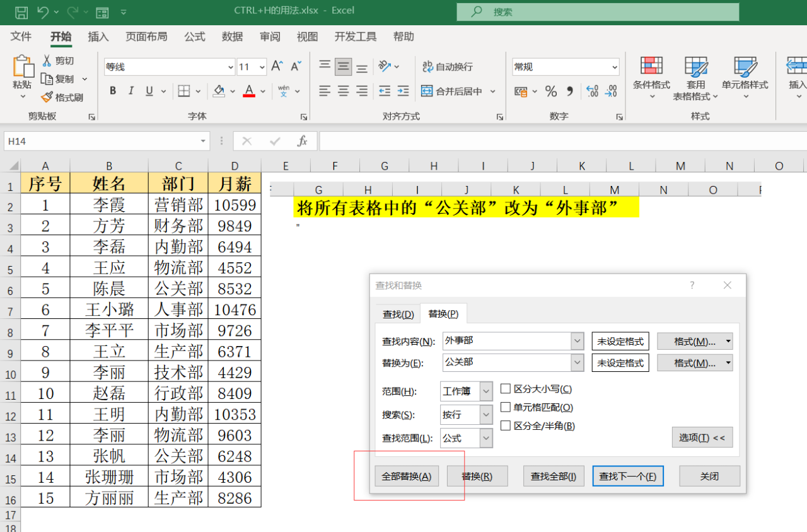Click the middle align icon

[344, 66]
